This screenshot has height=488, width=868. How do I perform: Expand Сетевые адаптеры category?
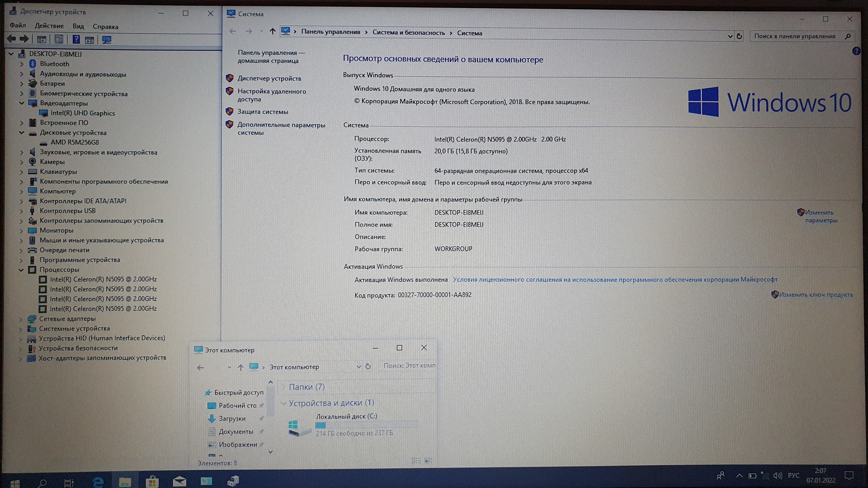[x=21, y=319]
